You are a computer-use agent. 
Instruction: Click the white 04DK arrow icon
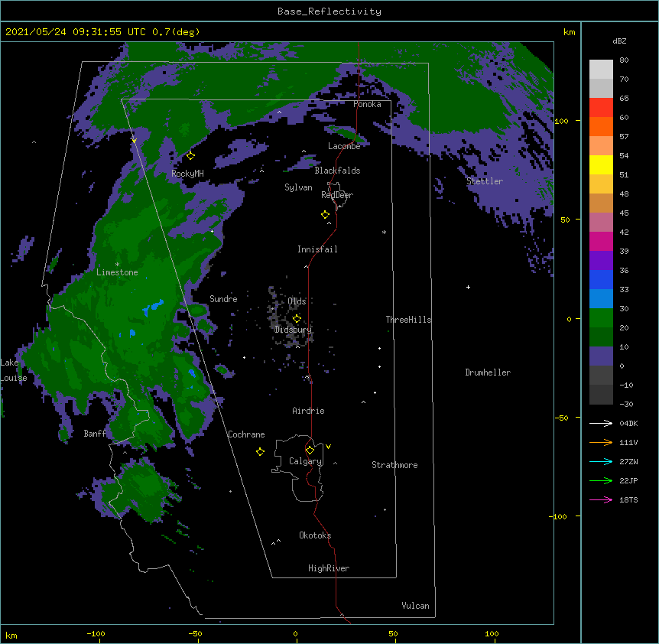(601, 423)
